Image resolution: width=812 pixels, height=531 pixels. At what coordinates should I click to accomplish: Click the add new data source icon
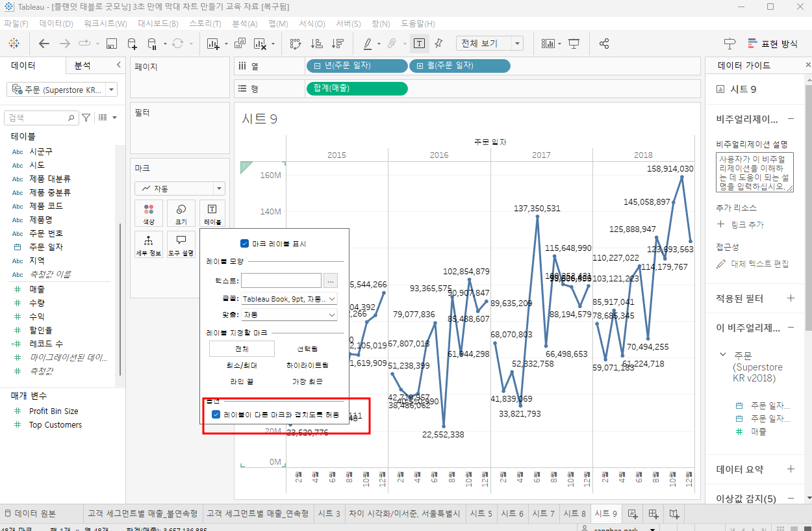(132, 44)
